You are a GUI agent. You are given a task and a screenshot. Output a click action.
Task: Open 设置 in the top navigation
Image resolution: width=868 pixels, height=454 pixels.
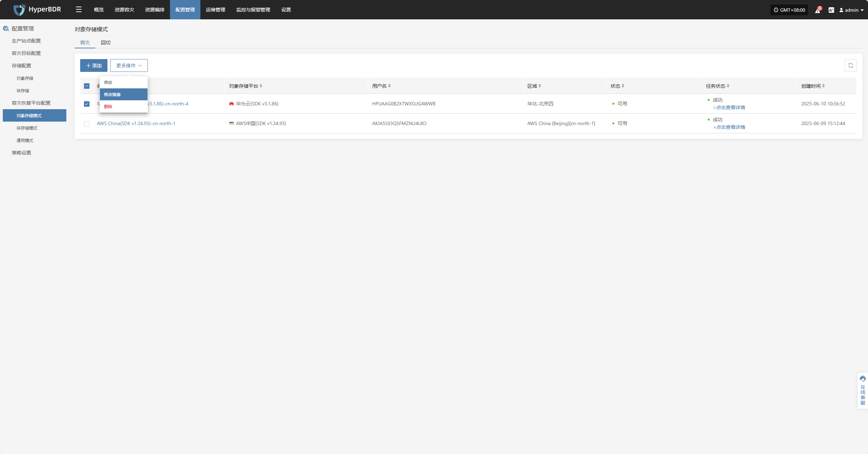[x=286, y=10]
